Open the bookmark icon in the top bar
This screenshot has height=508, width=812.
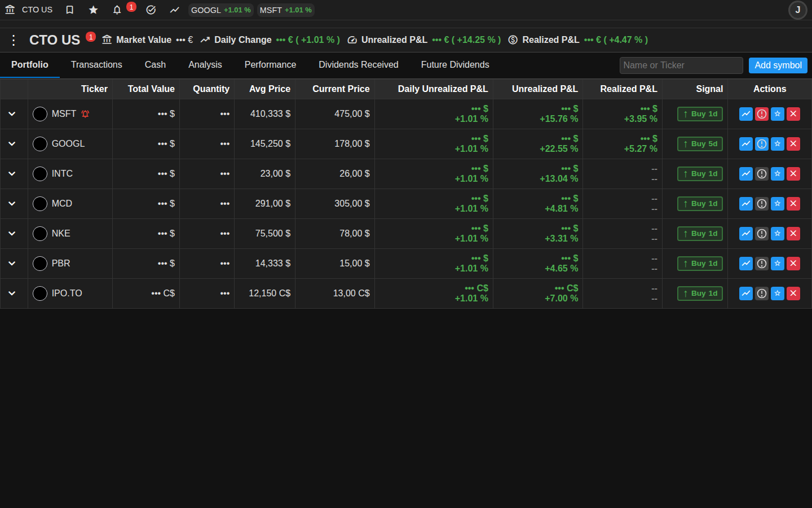point(70,10)
